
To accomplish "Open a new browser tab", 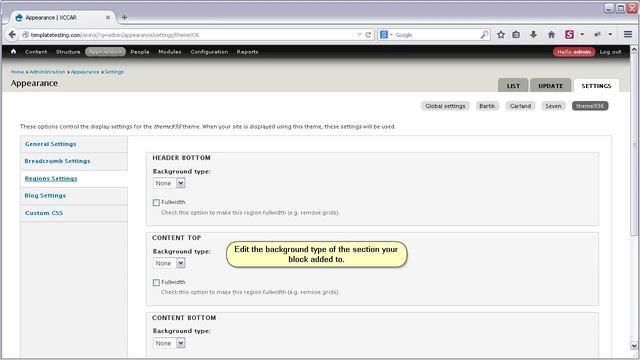I will 124,18.
